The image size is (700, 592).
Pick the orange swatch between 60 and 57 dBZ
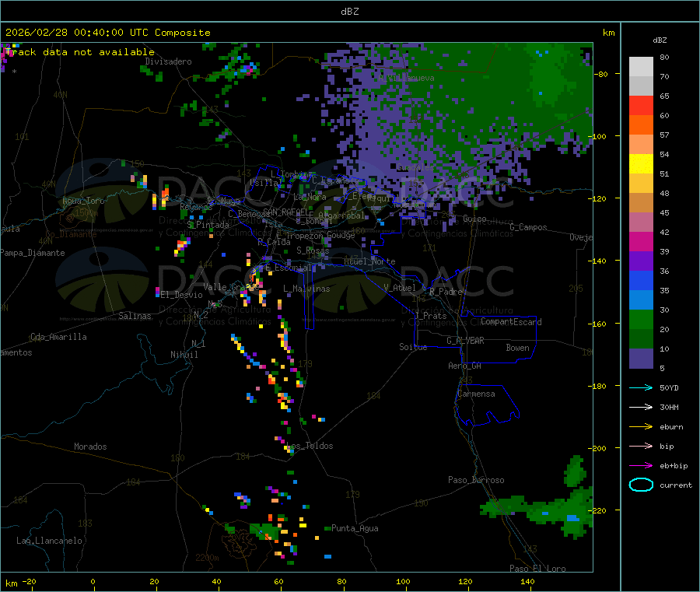641,125
